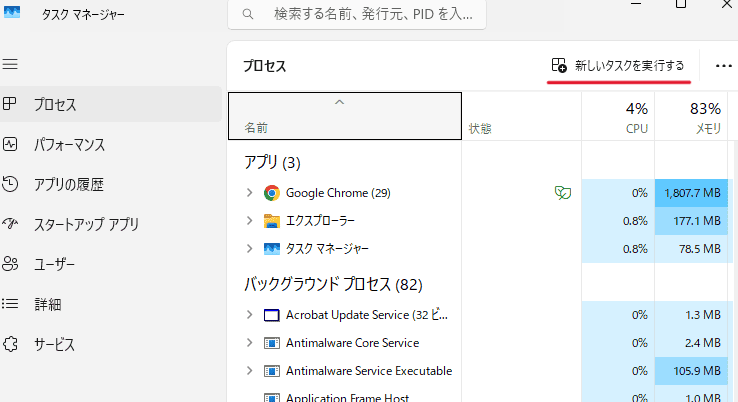Click the アプリ (3) group heading

click(272, 162)
